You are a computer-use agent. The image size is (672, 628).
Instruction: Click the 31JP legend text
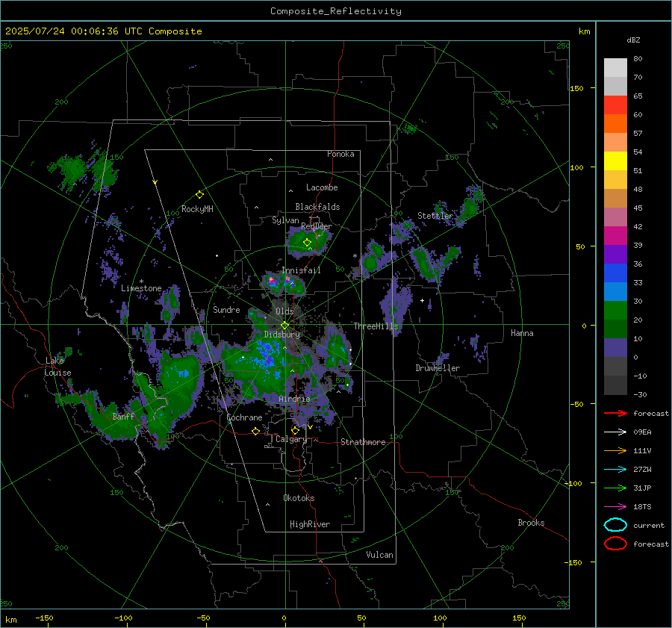pyautogui.click(x=642, y=488)
